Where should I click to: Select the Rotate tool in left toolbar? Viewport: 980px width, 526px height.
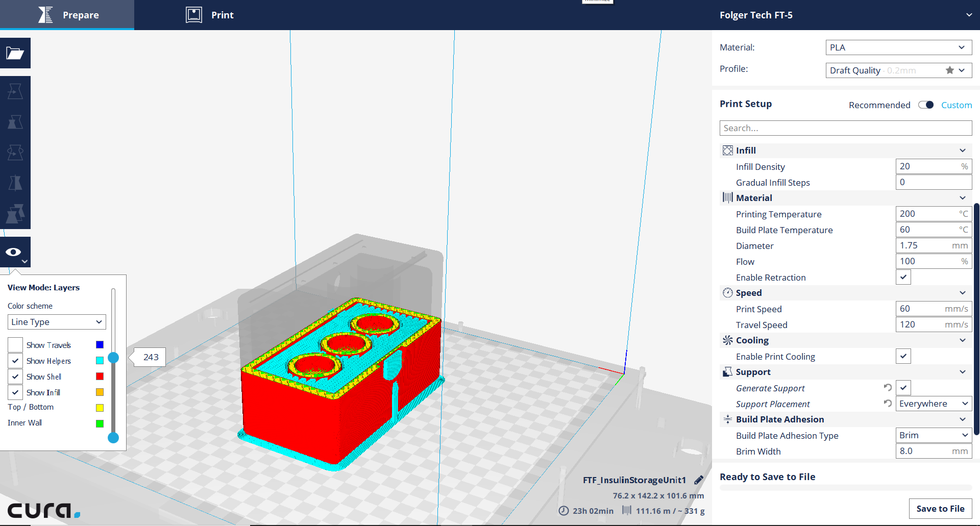tap(15, 153)
